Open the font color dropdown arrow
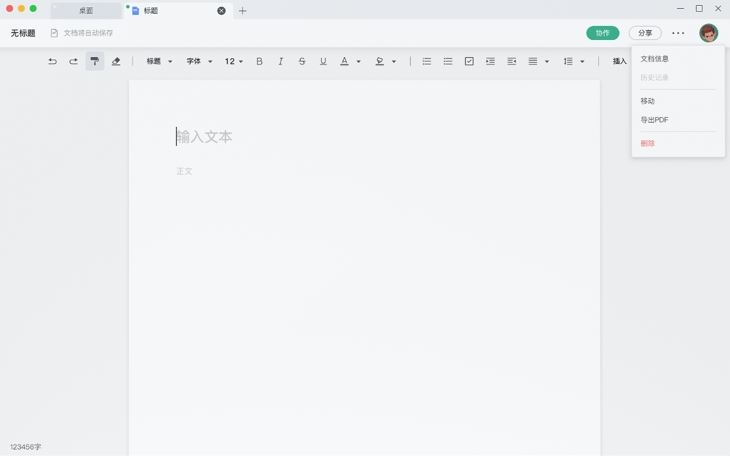This screenshot has height=456, width=730. pos(358,61)
